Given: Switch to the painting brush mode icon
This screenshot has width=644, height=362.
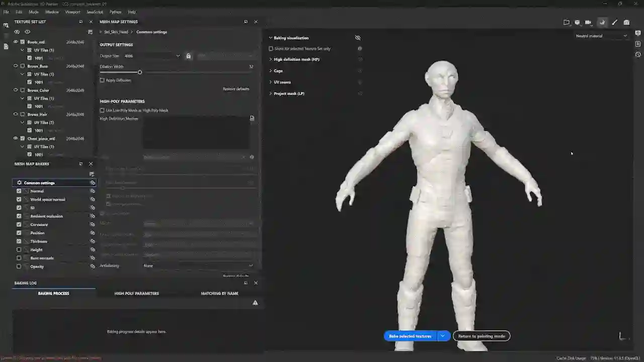Looking at the screenshot, I should click(x=614, y=22).
